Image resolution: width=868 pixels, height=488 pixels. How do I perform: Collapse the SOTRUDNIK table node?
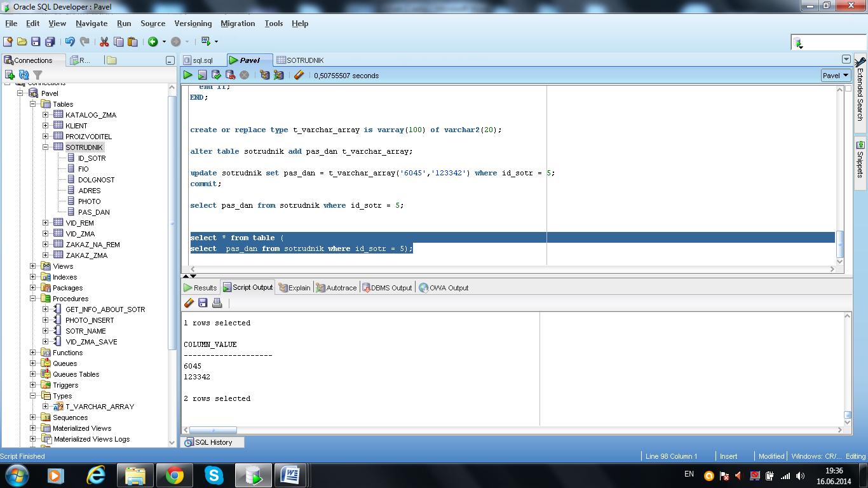46,147
